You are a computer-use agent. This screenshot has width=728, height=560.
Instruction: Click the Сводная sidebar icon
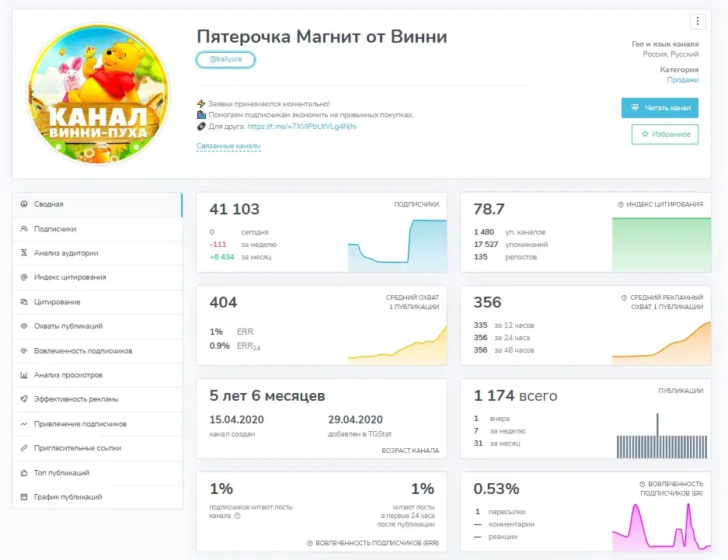pos(24,203)
